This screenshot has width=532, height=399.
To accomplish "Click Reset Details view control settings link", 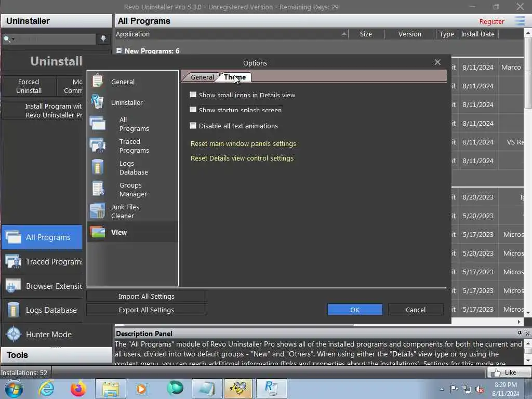I will click(x=242, y=158).
